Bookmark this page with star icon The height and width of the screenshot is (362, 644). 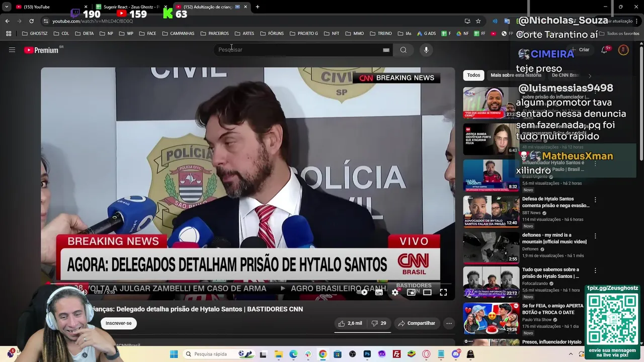click(x=478, y=21)
